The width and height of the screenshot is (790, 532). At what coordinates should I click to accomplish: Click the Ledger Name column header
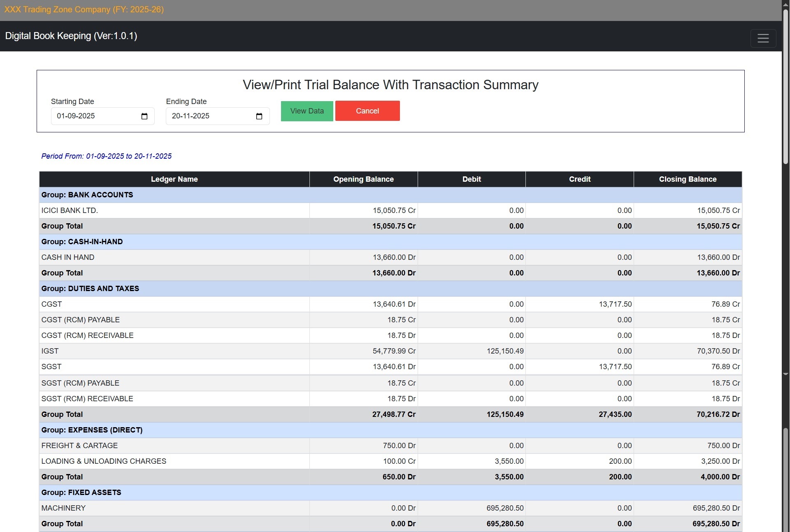(x=174, y=179)
